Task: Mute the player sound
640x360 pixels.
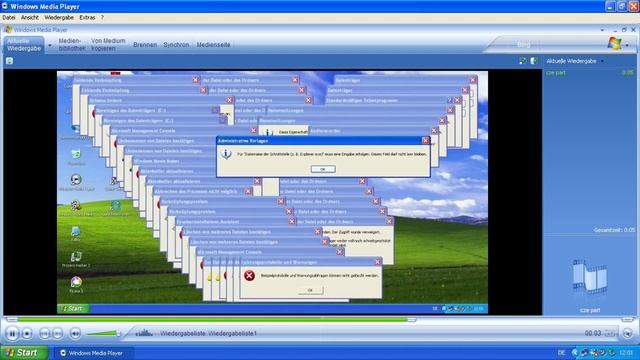Action: pos(75,333)
